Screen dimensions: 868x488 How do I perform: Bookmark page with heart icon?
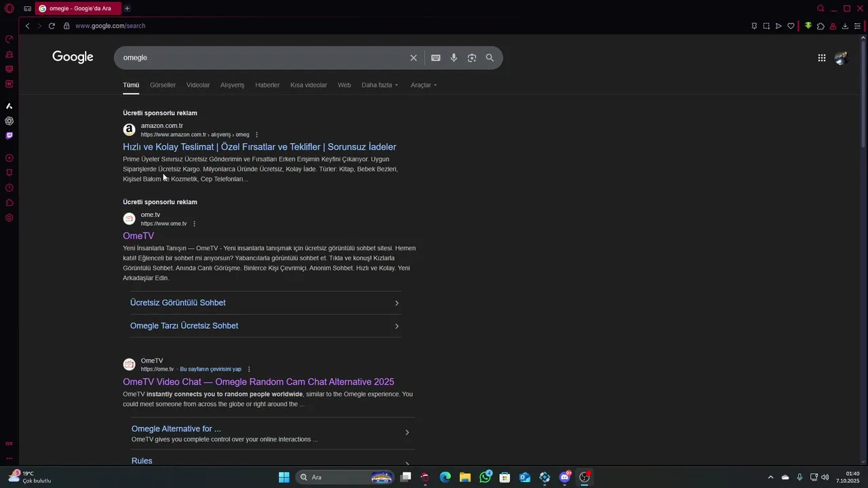click(x=791, y=26)
